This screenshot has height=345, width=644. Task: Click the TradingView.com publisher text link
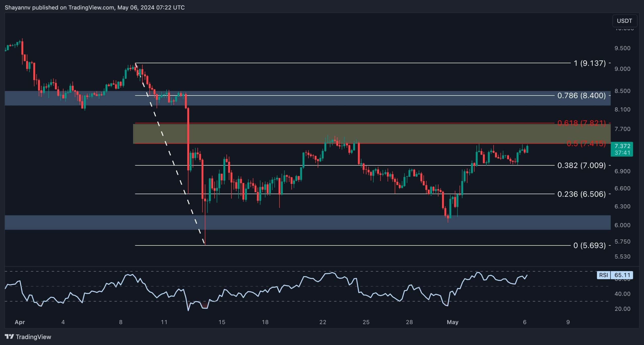91,8
